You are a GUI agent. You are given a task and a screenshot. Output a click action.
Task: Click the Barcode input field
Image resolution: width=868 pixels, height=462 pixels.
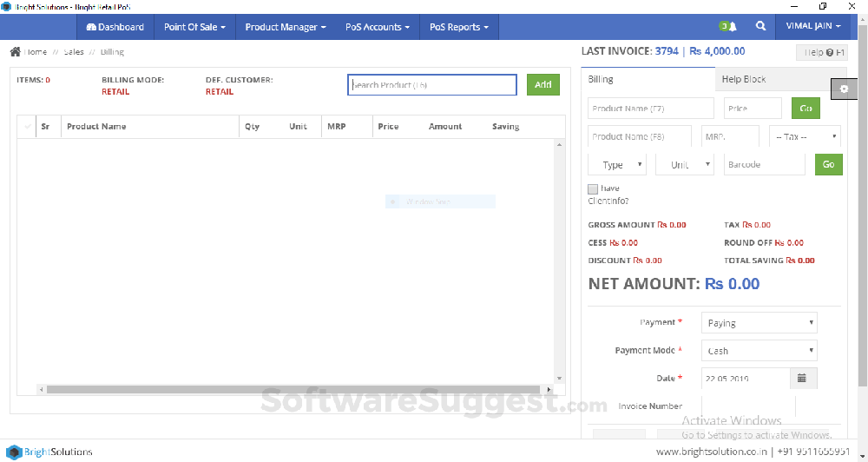pyautogui.click(x=765, y=164)
